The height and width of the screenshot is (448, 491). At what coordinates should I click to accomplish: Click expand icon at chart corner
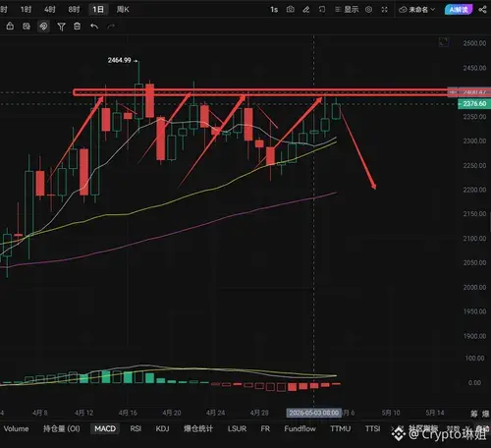click(444, 42)
